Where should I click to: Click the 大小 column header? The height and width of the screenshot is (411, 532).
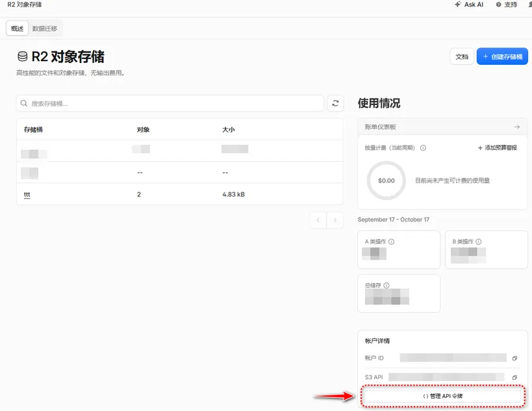click(x=229, y=130)
